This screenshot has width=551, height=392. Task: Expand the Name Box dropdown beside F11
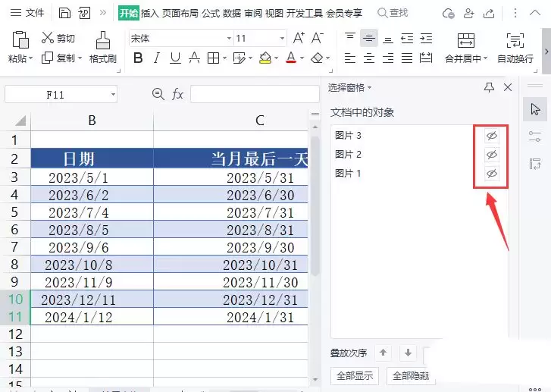(x=113, y=94)
